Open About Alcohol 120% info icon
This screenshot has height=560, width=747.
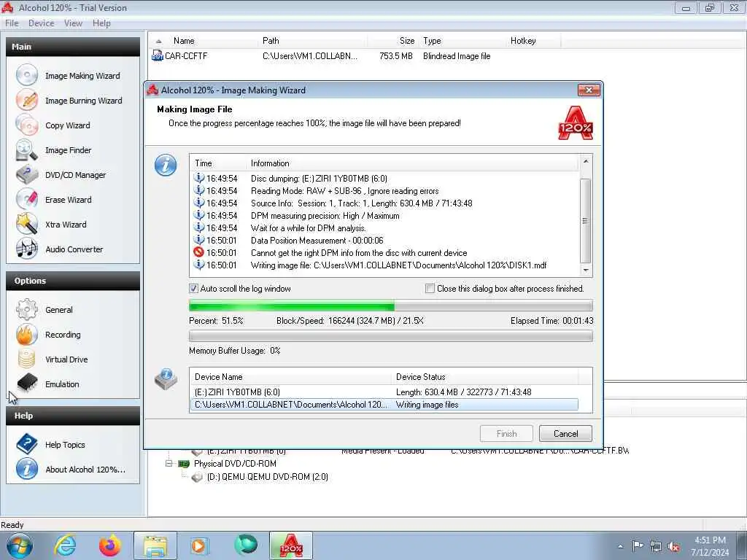tap(27, 469)
